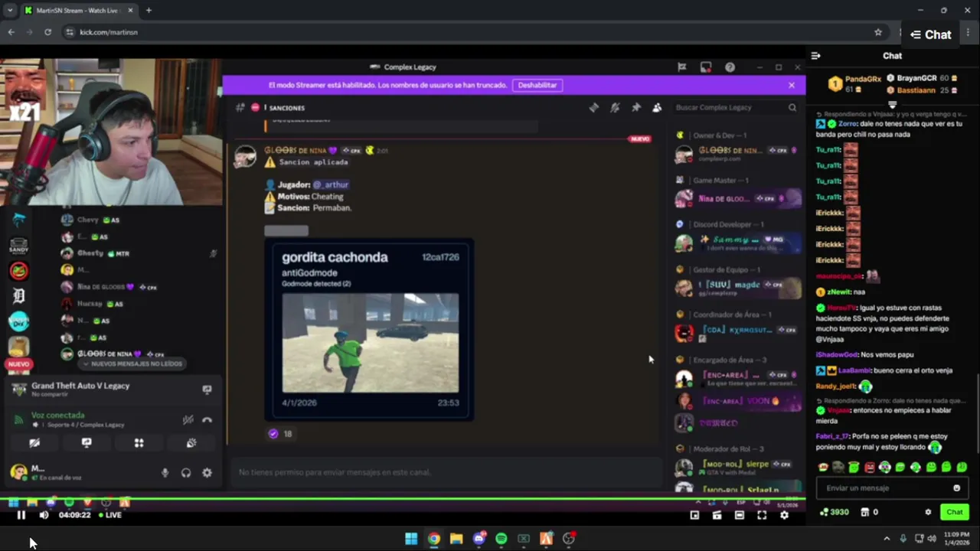Toggle theater mode on the stream player
The image size is (980, 551).
tap(739, 515)
